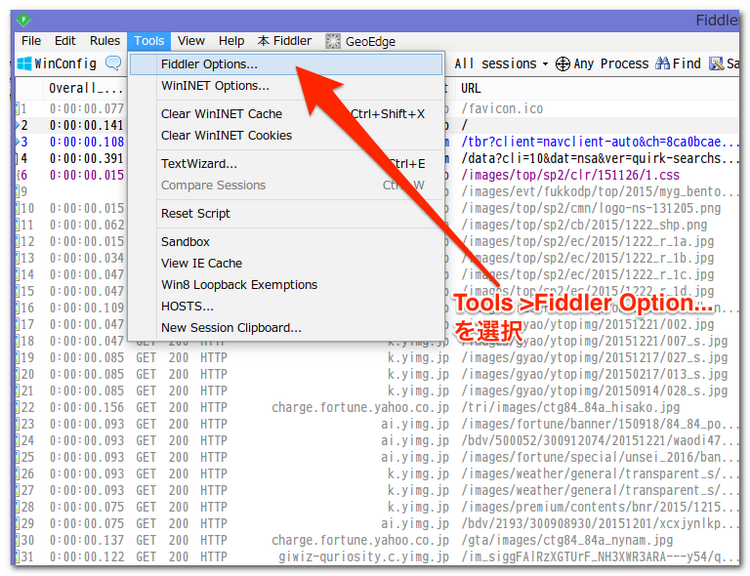This screenshot has height=576, width=750.
Task: Select session row 1 /favicon.ico
Action: (502, 109)
